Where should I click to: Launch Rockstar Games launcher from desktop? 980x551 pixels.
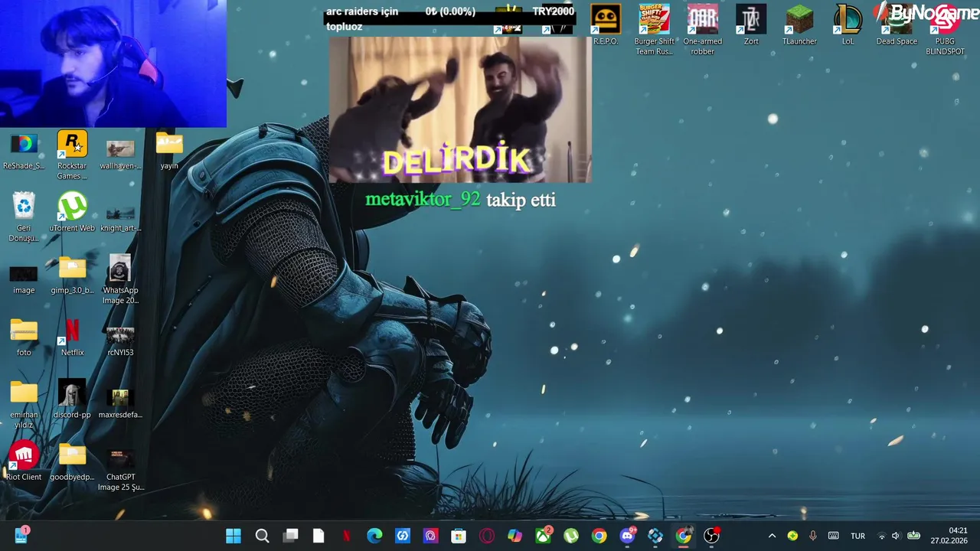(x=72, y=155)
